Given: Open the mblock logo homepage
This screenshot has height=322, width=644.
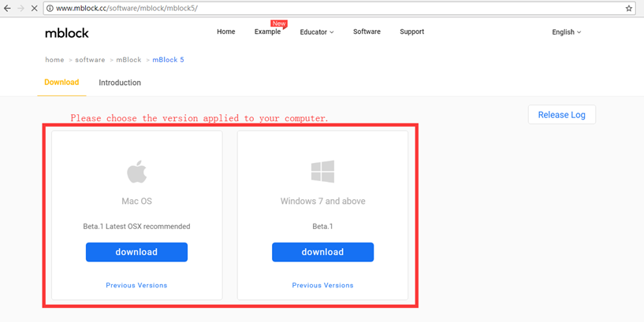Looking at the screenshot, I should pos(67,33).
